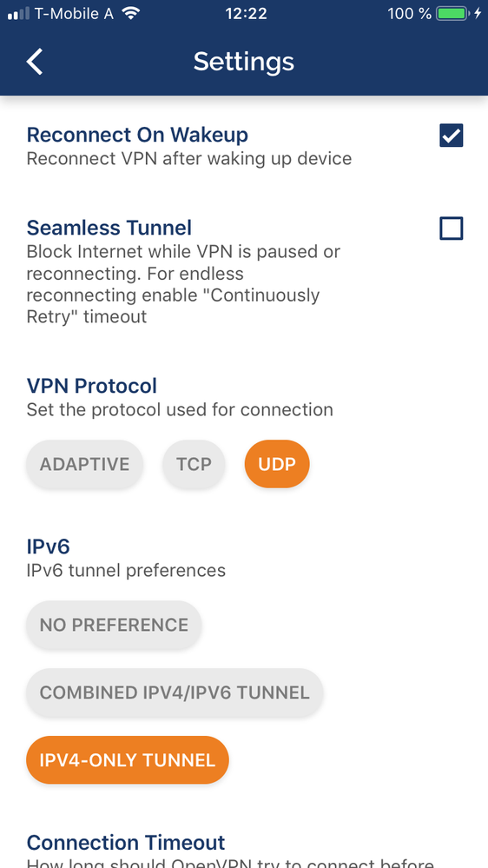The height and width of the screenshot is (868, 488).
Task: Tap the battery level icon
Action: click(453, 14)
